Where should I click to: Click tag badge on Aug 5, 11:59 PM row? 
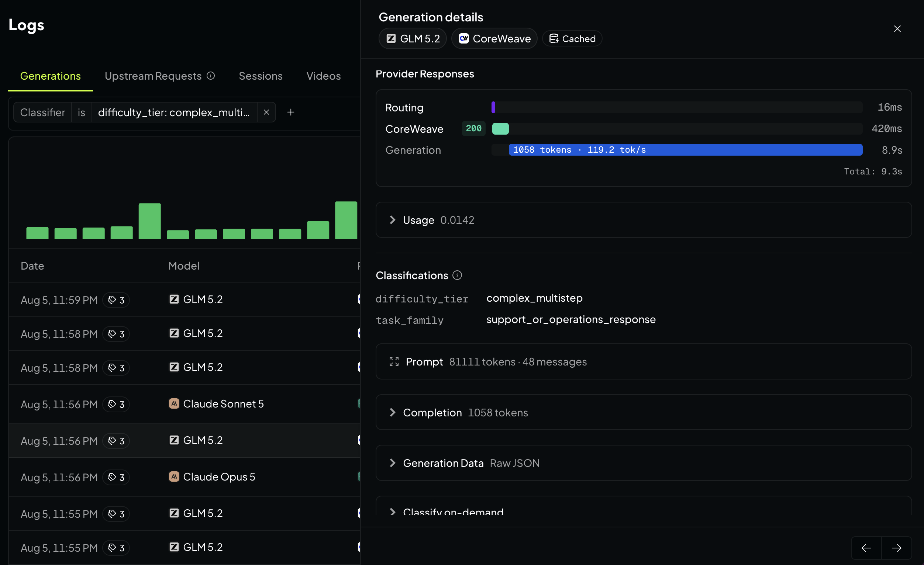point(116,300)
